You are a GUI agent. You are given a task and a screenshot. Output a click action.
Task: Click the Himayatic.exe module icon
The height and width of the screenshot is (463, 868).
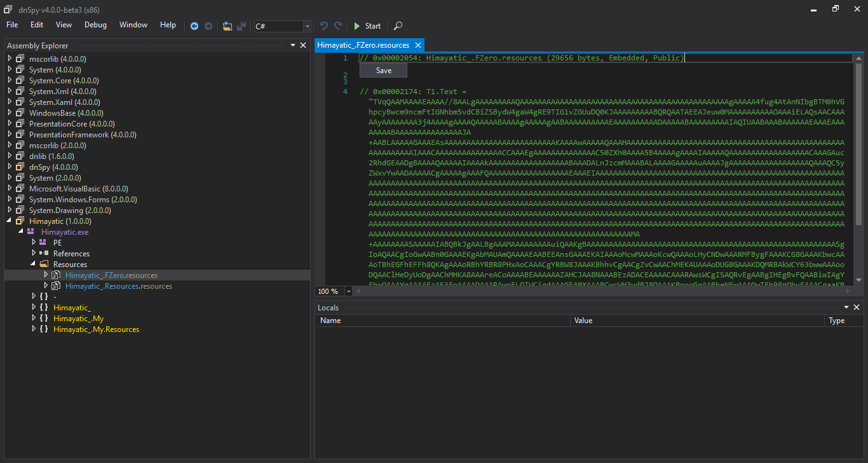pos(31,232)
